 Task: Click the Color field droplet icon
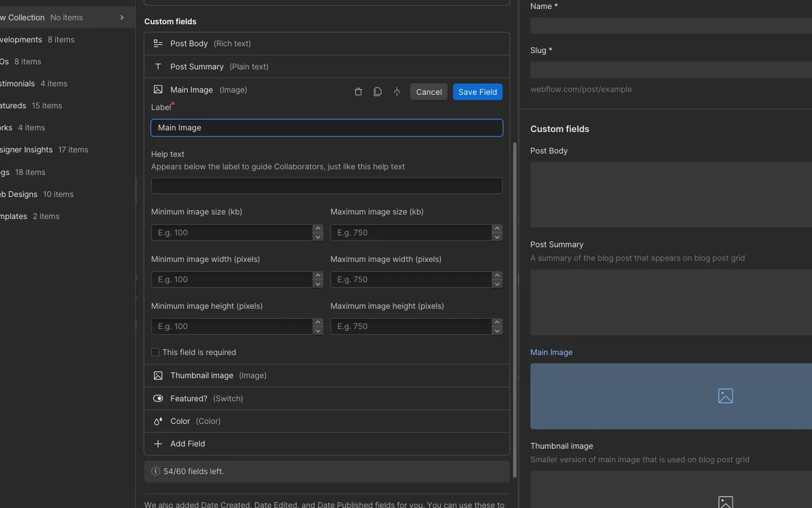[x=158, y=422]
